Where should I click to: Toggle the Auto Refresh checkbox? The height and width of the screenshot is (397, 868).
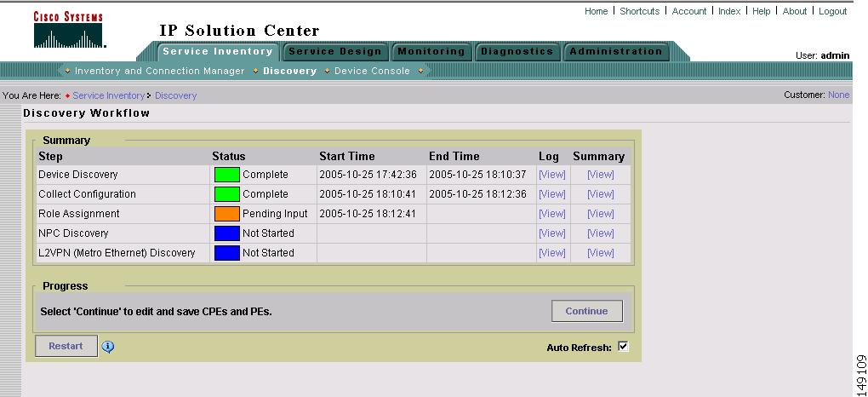pyautogui.click(x=623, y=347)
